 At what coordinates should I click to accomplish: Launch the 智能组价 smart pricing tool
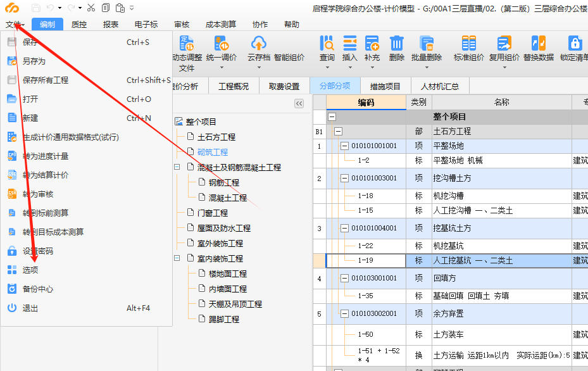pyautogui.click(x=289, y=58)
